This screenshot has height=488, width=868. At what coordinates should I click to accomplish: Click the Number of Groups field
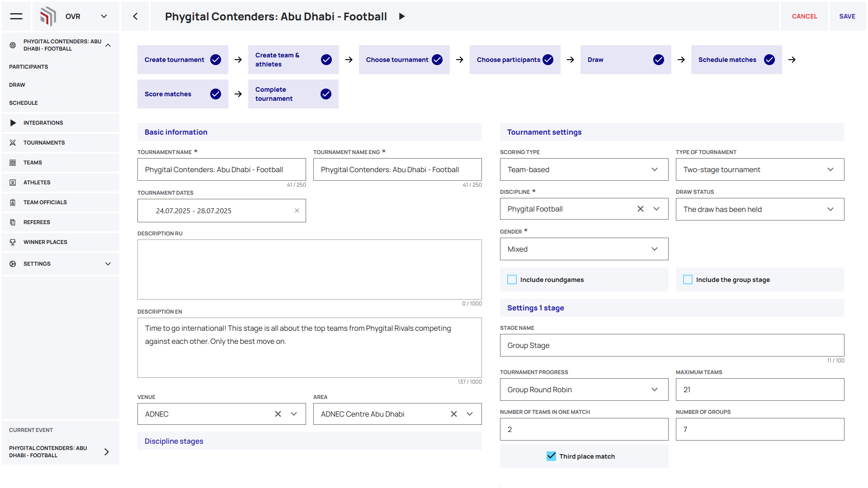[760, 429]
